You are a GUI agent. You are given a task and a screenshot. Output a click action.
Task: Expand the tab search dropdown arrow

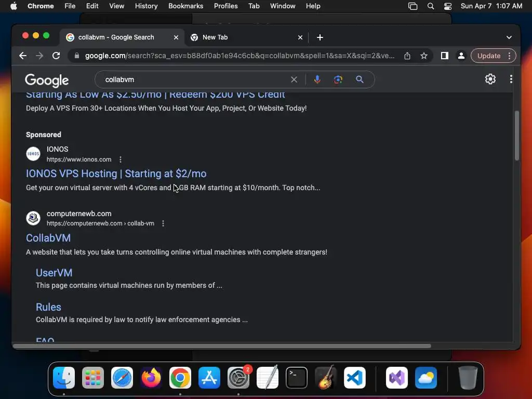[509, 37]
